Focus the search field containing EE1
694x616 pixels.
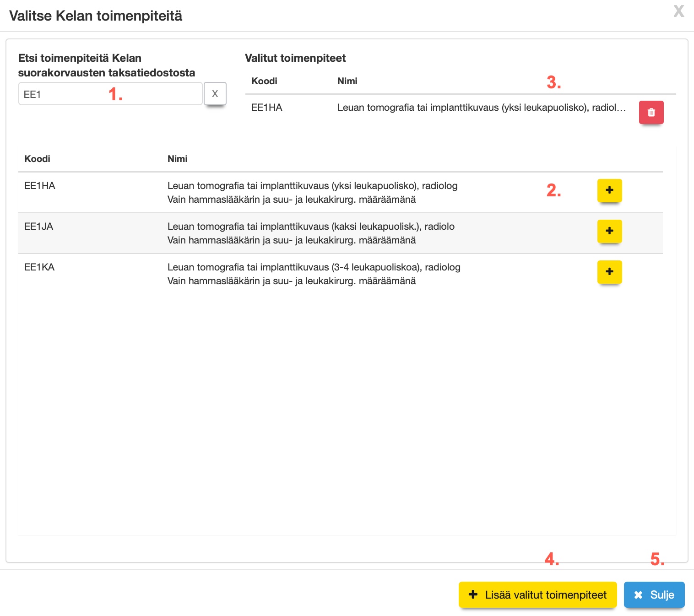(x=110, y=94)
